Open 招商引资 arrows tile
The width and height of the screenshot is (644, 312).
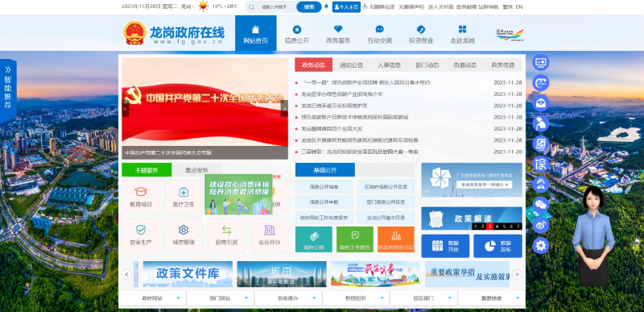click(227, 235)
